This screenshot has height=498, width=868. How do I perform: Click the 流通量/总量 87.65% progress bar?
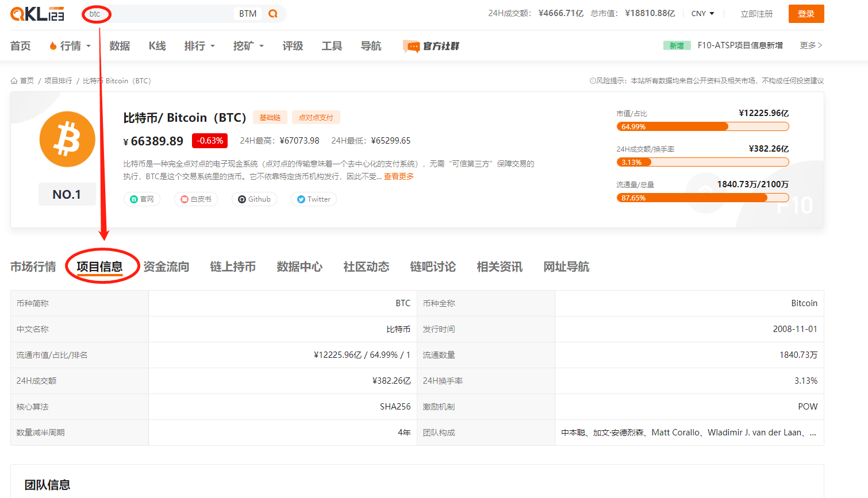(702, 198)
